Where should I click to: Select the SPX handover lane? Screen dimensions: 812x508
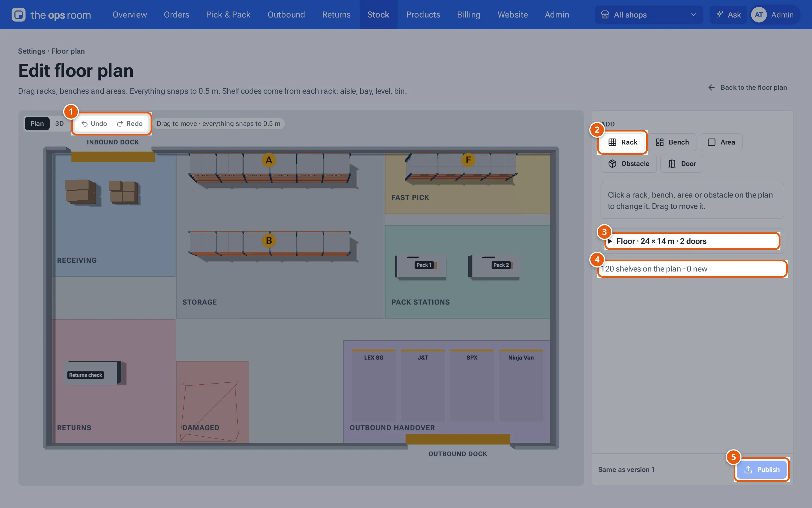[472, 385]
